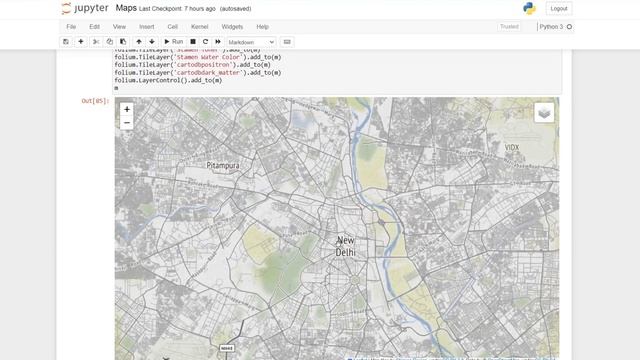The width and height of the screenshot is (640, 360).
Task: Click the Python 3 kernel name
Action: [x=551, y=27]
